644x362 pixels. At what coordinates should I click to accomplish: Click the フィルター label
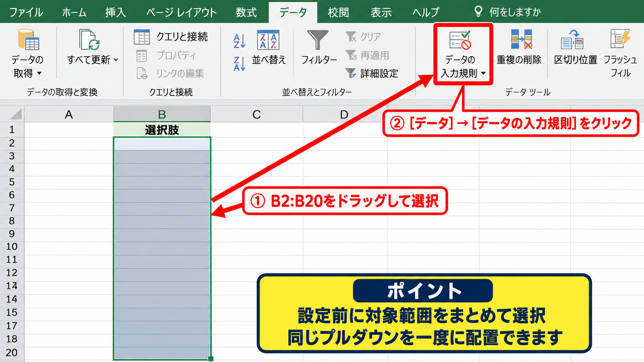tap(319, 60)
